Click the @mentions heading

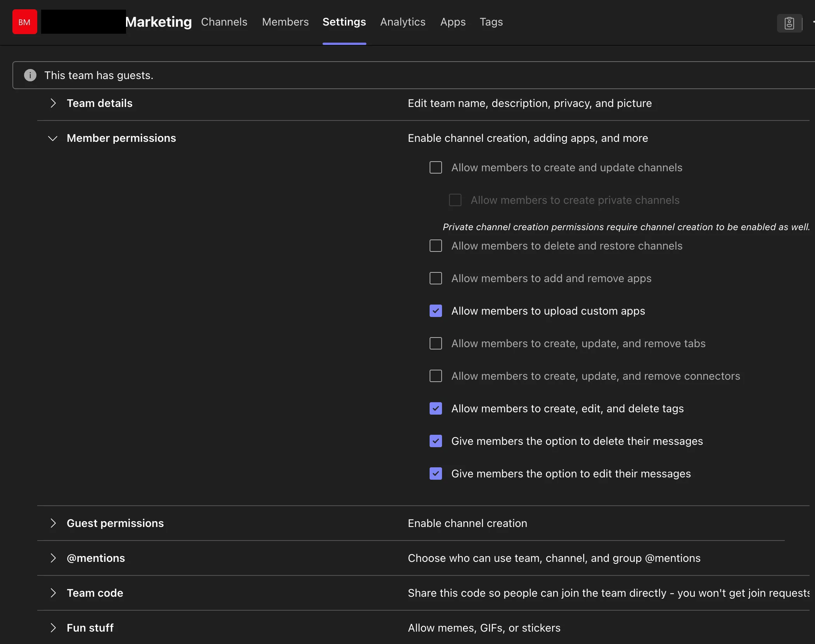click(x=96, y=558)
